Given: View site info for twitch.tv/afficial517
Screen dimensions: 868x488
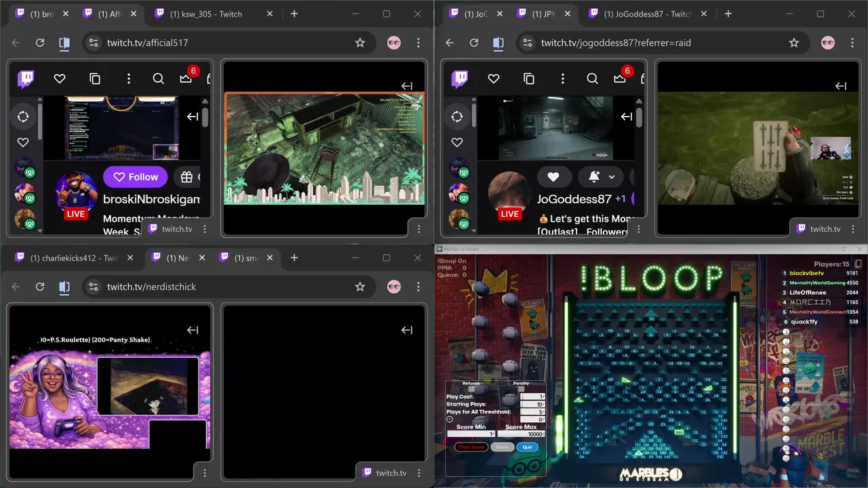Looking at the screenshot, I should 94,43.
